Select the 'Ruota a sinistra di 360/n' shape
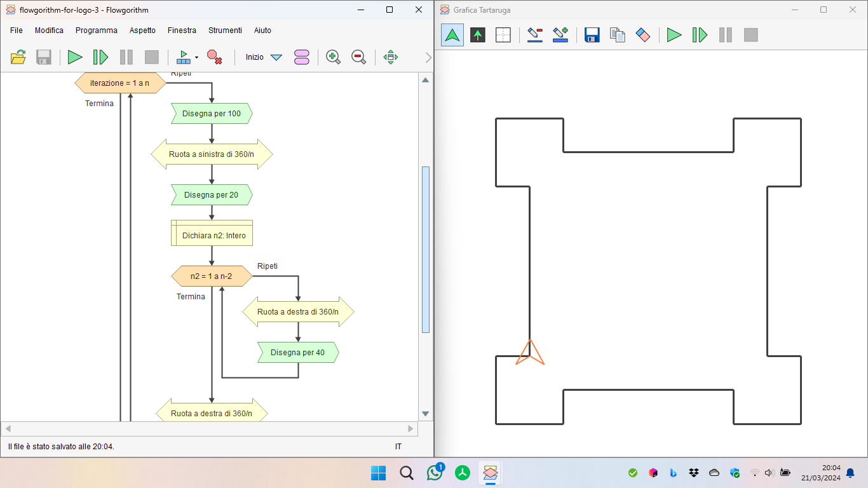Screen dimensions: 868x488 click(212, 154)
